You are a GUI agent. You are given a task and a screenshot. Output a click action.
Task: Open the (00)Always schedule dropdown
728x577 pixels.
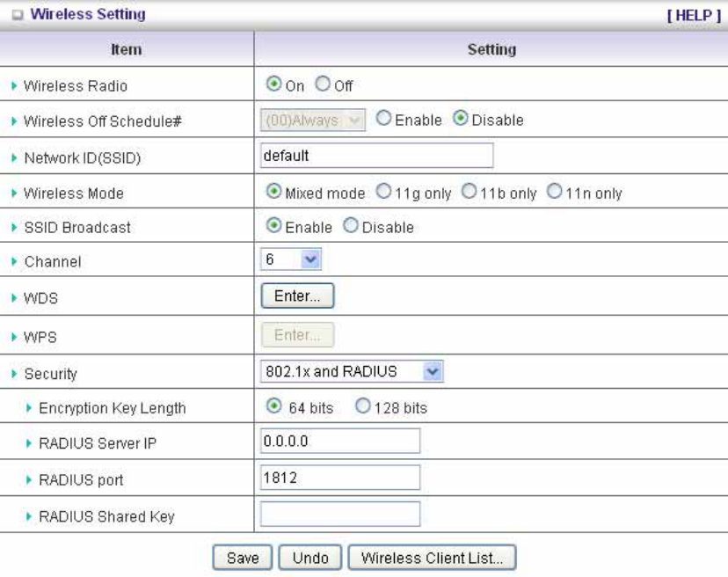coord(312,120)
